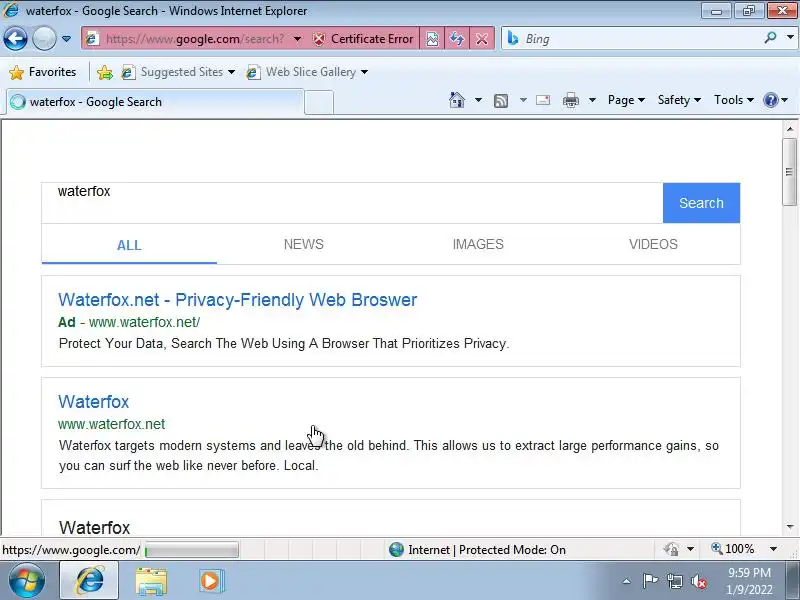Click the address bar showing google.com URL
The width and height of the screenshot is (800, 600).
195,39
